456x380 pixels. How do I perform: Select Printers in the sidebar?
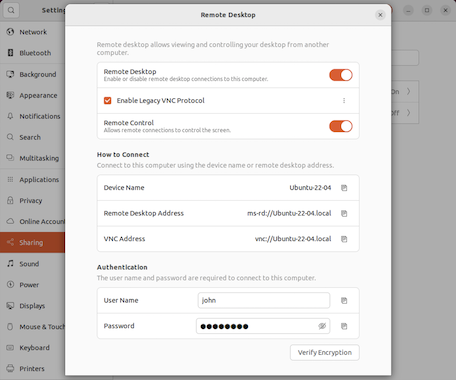tap(33, 369)
